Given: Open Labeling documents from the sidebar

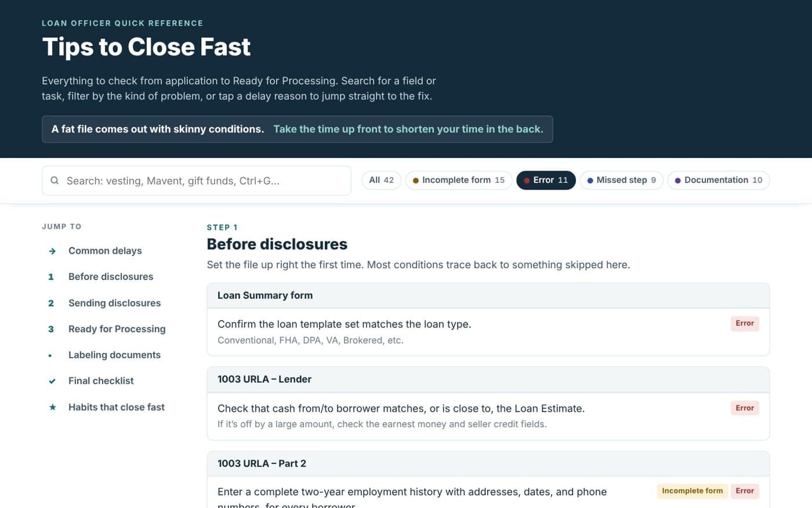Looking at the screenshot, I should 115,355.
